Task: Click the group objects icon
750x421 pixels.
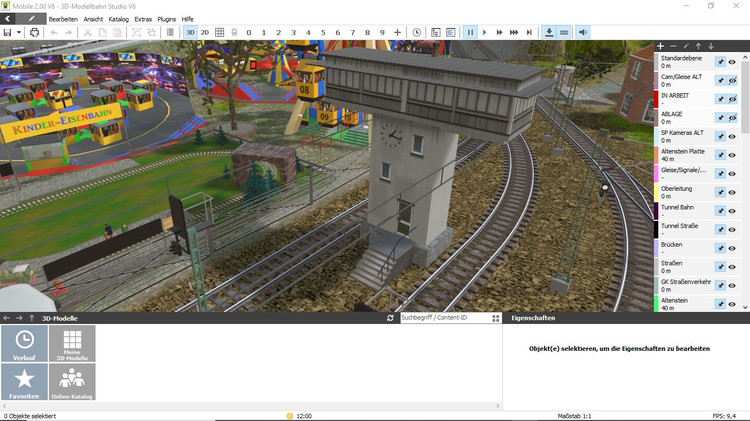Action: click(136, 33)
